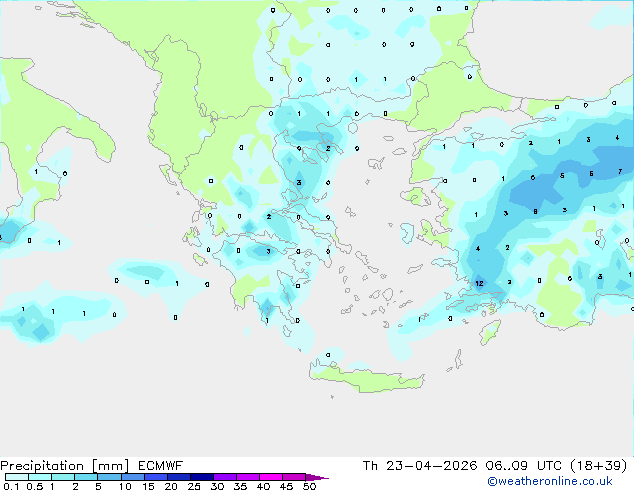Click the '8' precipitation value on the map
Image resolution: width=634 pixels, height=490 pixels.
tap(535, 211)
